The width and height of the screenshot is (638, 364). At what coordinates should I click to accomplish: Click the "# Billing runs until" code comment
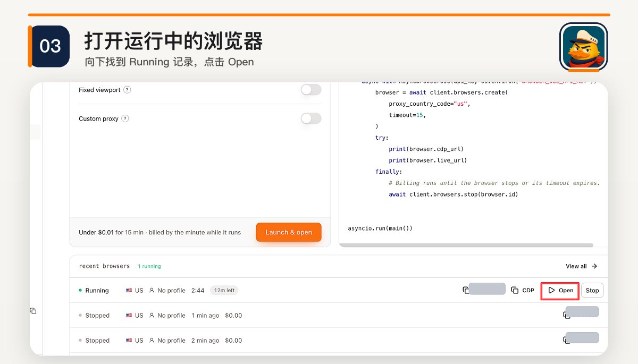coord(494,183)
